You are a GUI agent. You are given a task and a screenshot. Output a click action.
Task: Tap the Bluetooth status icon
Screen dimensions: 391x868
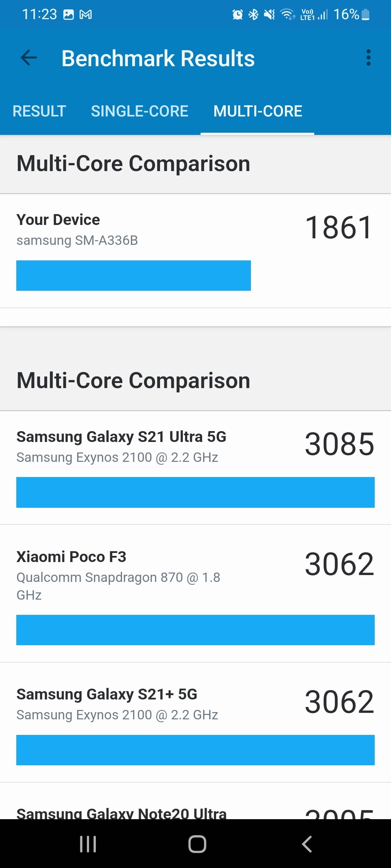point(253,14)
